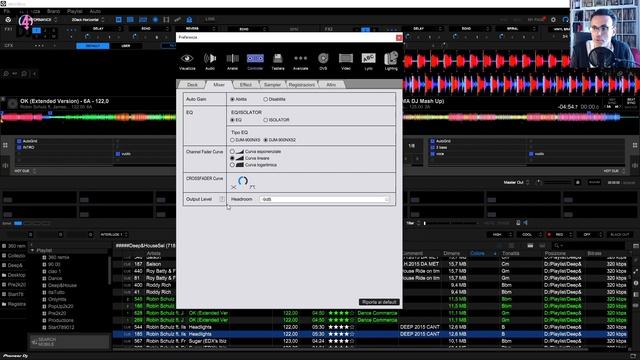Switch to the Sampler tab
Image resolution: width=640 pixels, height=360 pixels.
pos(272,84)
